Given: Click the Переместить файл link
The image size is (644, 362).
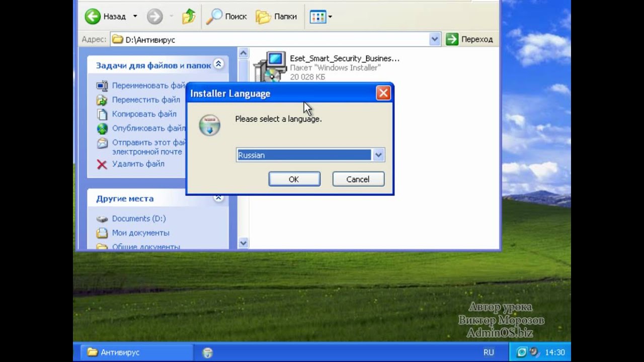Looking at the screenshot, I should (x=146, y=100).
